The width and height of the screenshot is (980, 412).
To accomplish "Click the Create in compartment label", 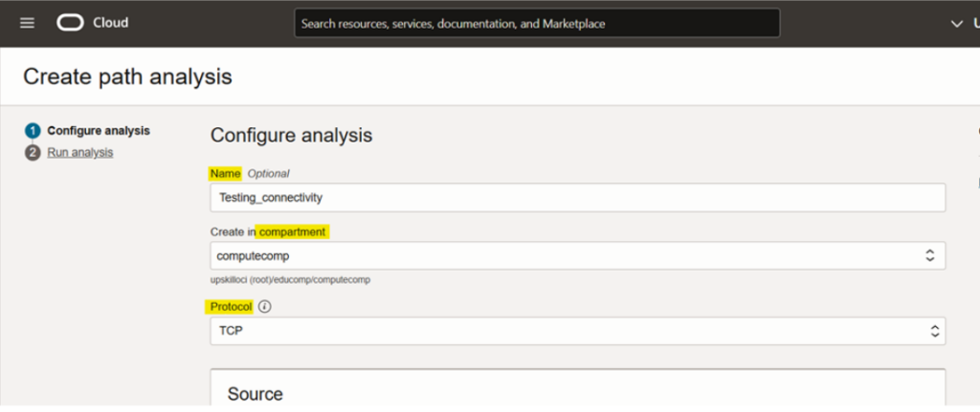I will (269, 231).
